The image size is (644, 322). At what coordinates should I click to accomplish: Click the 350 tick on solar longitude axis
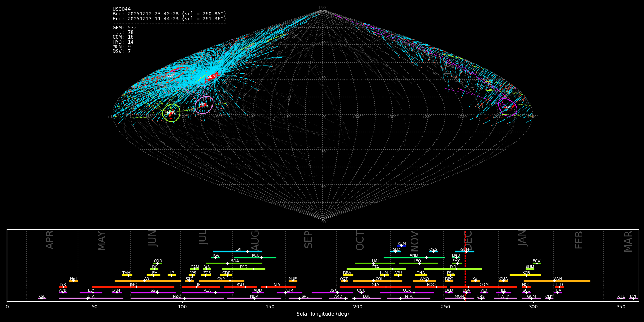tap(621, 307)
